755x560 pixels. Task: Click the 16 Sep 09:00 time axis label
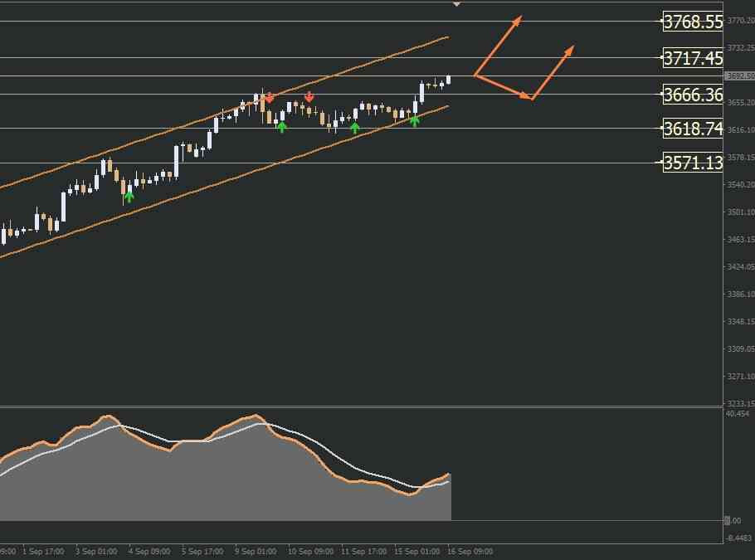[x=470, y=552]
